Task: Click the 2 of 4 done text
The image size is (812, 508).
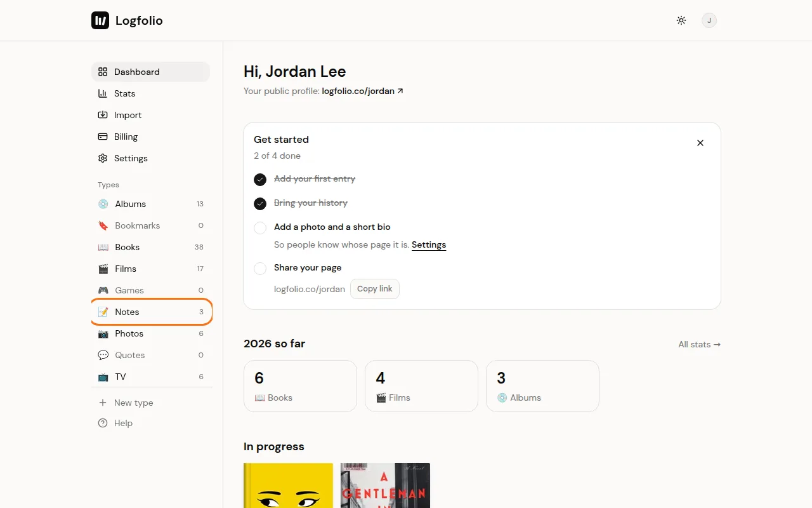Action: [277, 156]
